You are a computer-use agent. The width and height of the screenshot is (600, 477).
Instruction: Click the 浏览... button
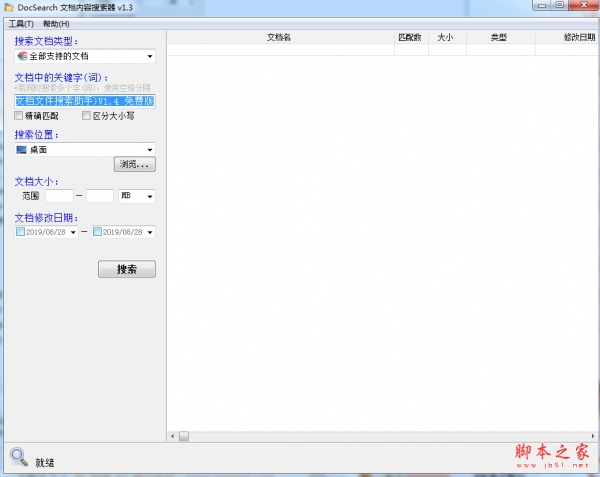[135, 164]
